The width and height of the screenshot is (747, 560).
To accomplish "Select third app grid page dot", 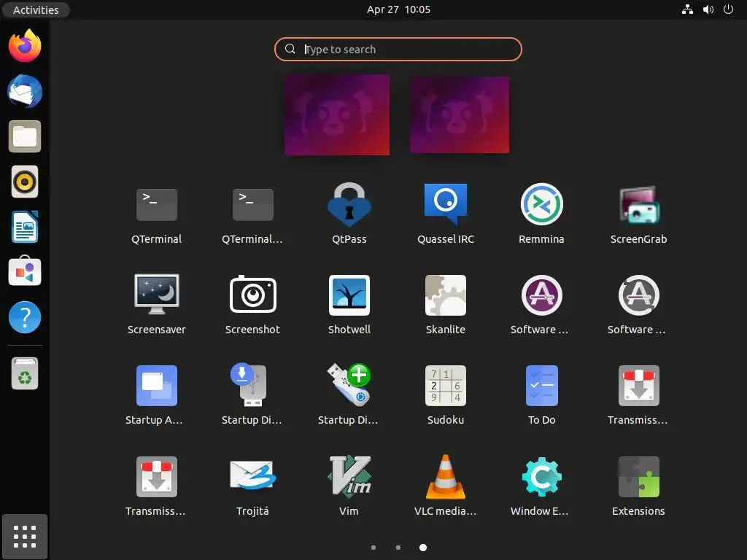I will pos(423,548).
